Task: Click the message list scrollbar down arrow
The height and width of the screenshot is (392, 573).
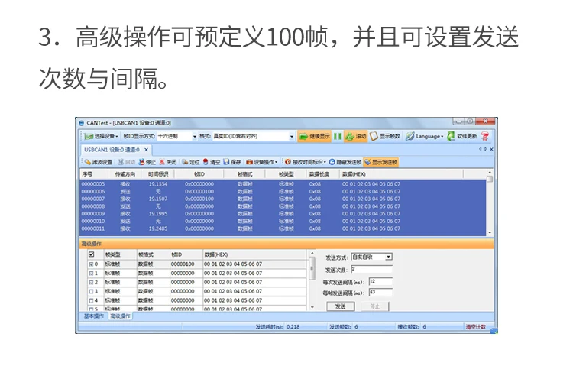Action: click(x=490, y=233)
